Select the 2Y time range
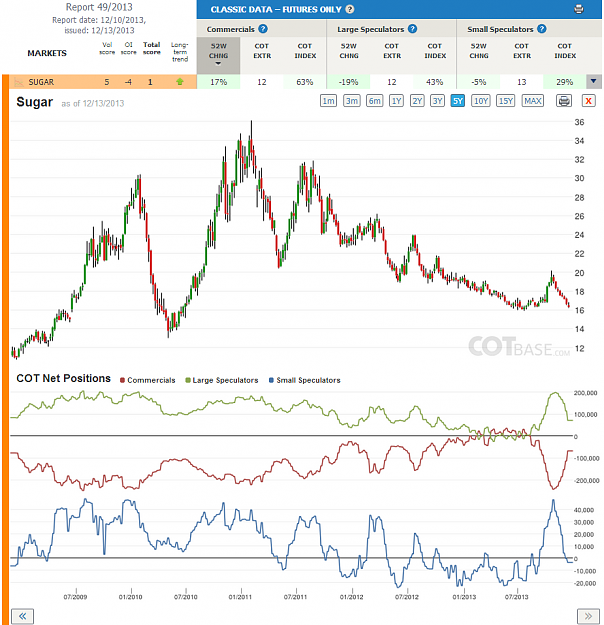The height and width of the screenshot is (625, 604). coord(417,101)
